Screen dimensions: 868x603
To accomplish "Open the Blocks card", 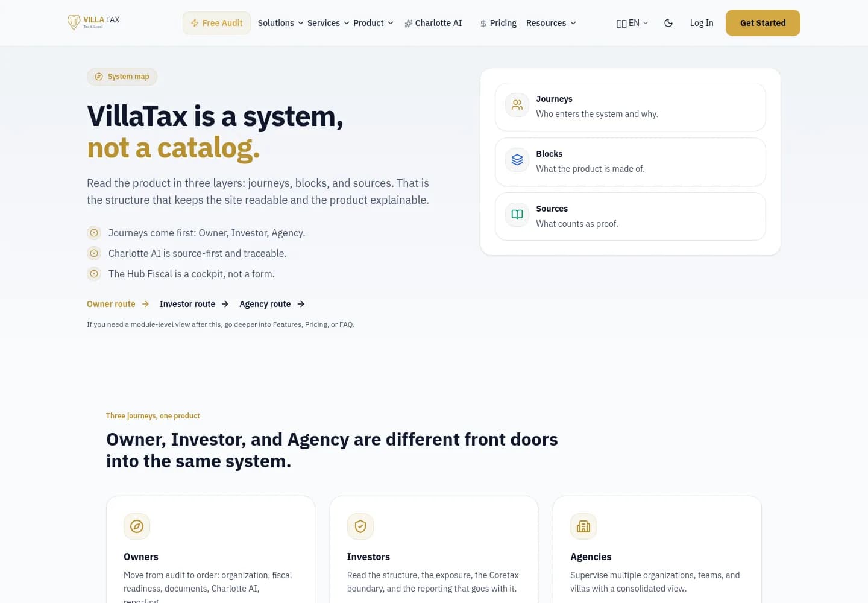I will (631, 162).
